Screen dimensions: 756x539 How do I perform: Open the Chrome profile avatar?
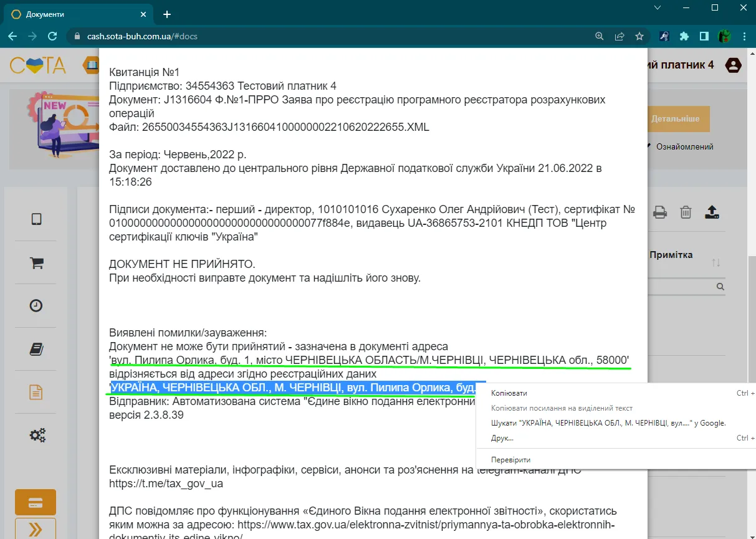point(724,36)
